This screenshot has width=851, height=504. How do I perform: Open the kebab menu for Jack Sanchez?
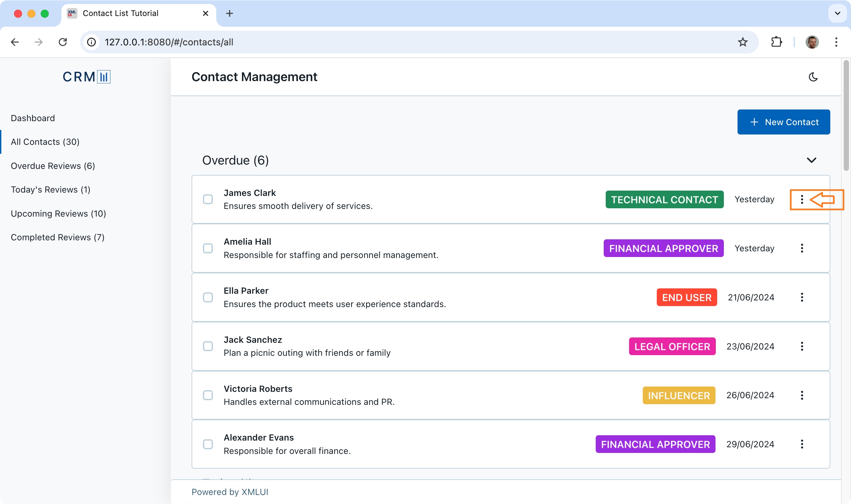coord(802,346)
